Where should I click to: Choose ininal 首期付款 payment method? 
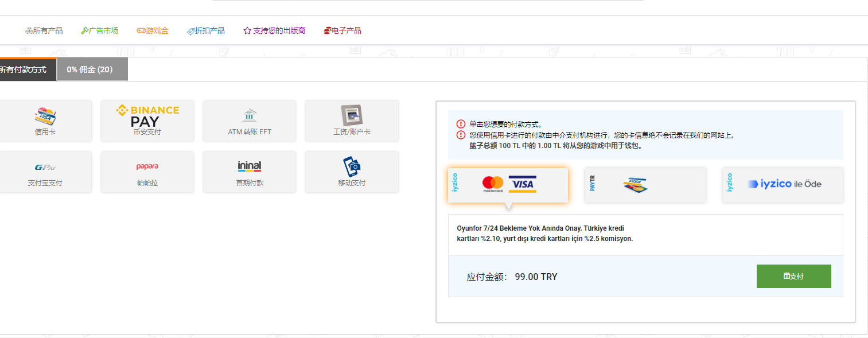coord(250,172)
